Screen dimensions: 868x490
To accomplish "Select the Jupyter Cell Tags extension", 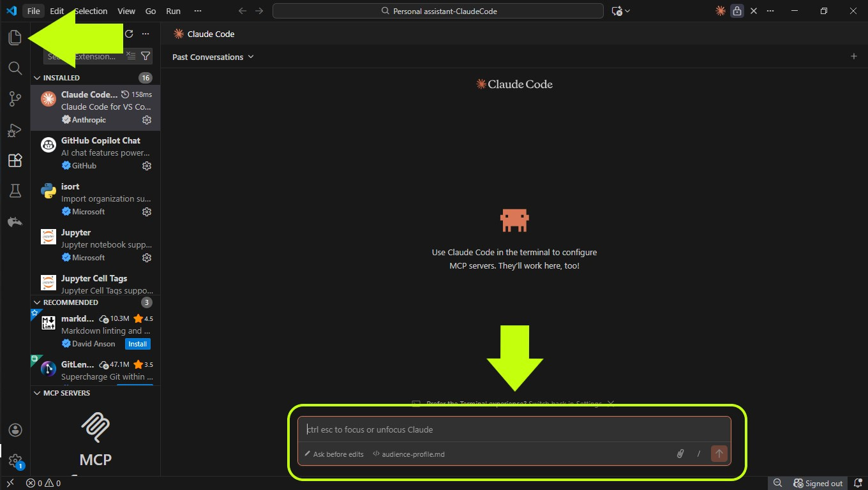I will coord(96,282).
